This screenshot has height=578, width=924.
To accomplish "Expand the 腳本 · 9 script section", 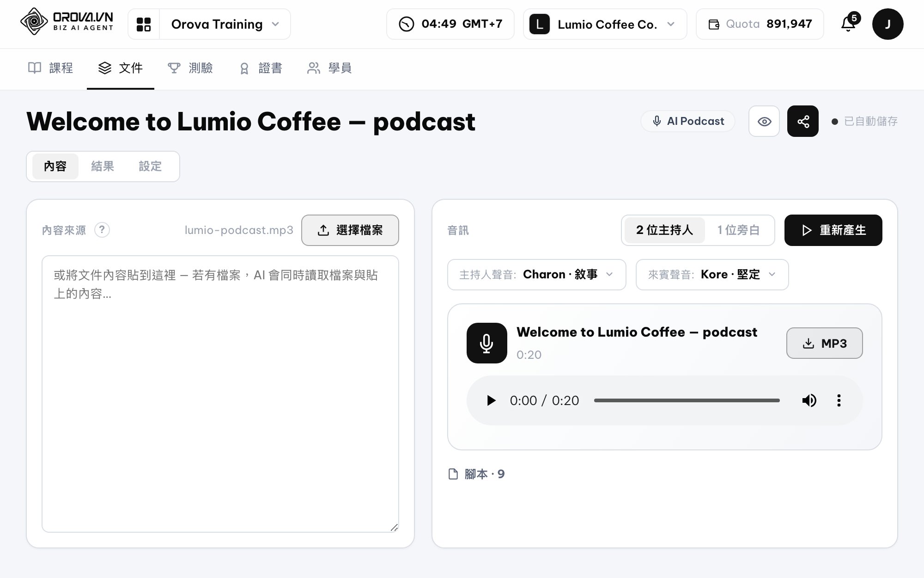I will [x=477, y=474].
